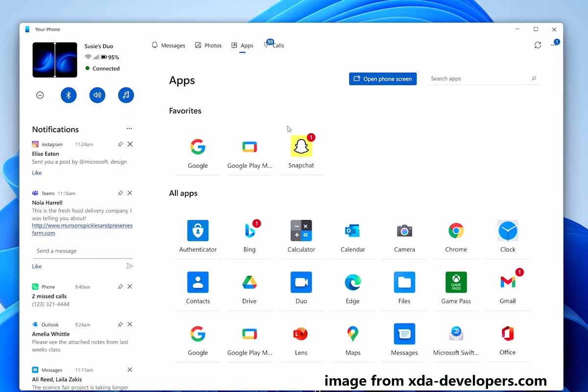Pin the Teams notification
This screenshot has height=392, width=588.
[121, 193]
